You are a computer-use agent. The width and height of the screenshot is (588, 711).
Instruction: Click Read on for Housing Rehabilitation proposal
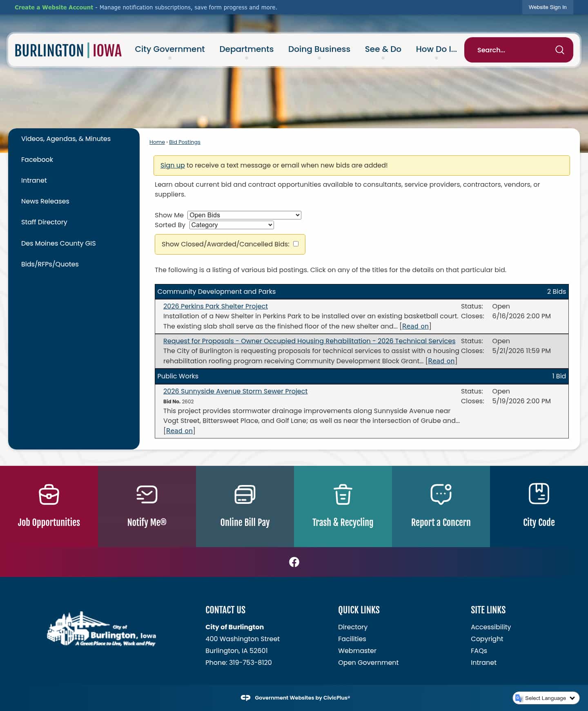click(441, 361)
